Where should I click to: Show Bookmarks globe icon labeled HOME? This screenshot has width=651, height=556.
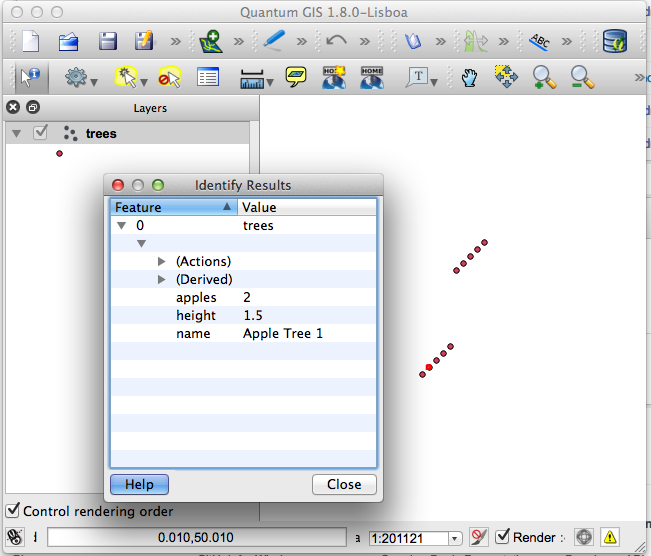pos(372,77)
